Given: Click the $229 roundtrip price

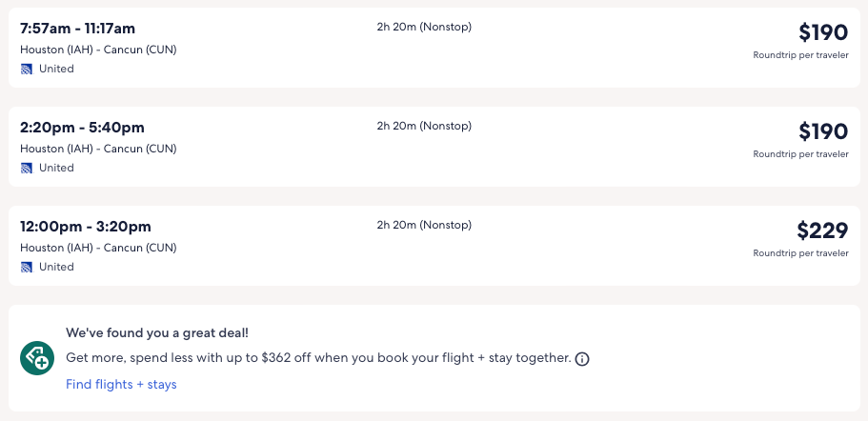Looking at the screenshot, I should [x=822, y=231].
